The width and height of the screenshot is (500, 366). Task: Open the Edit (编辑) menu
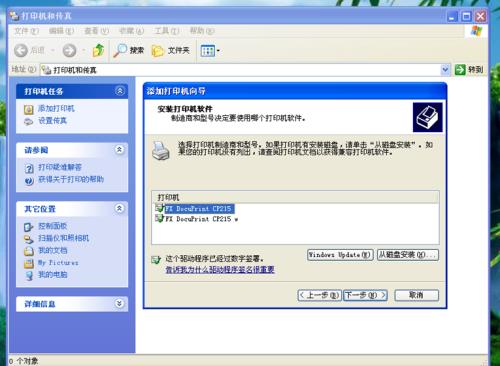61,31
